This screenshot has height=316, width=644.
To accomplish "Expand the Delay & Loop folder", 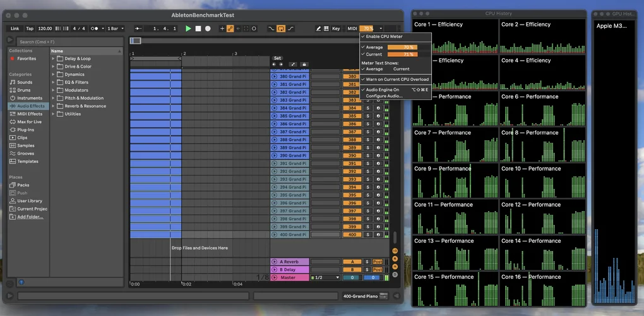I will (x=54, y=59).
